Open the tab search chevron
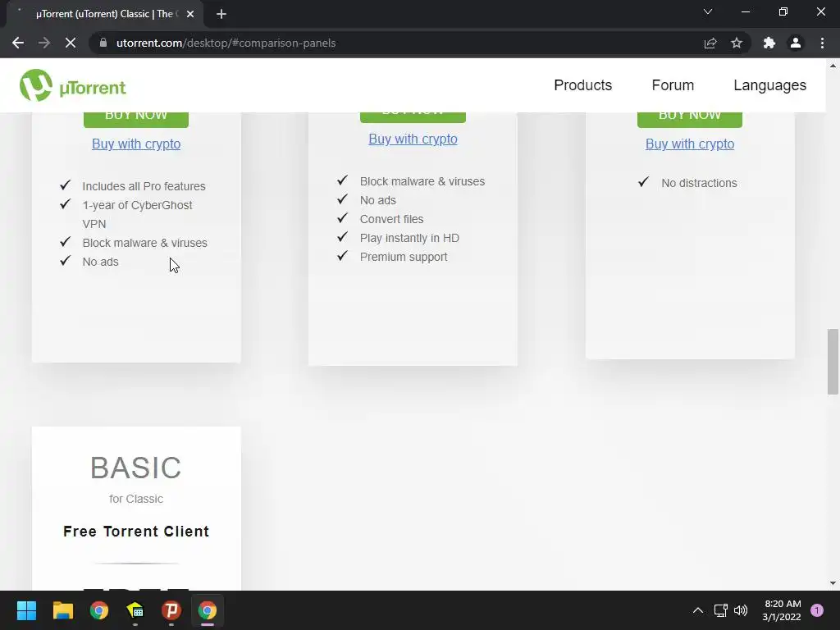The height and width of the screenshot is (630, 840). coord(708,11)
